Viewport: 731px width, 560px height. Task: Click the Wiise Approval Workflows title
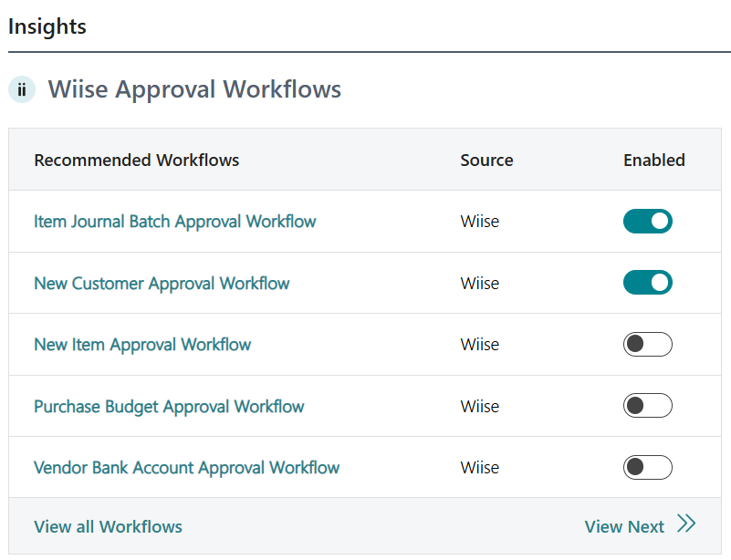[x=194, y=89]
